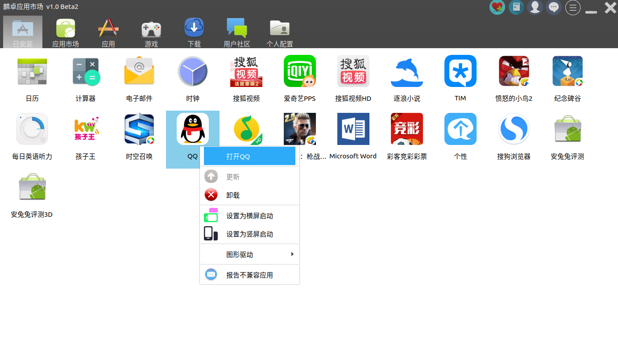Select 设置为横屏启动 menu entry
The height and width of the screenshot is (364, 618).
249,215
